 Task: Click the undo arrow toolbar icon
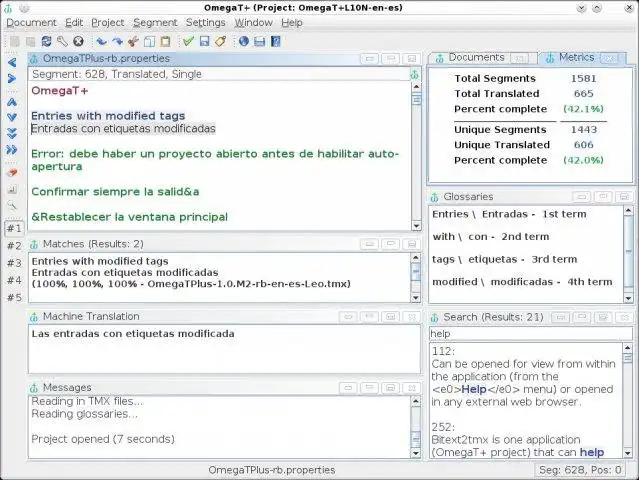pos(101,41)
